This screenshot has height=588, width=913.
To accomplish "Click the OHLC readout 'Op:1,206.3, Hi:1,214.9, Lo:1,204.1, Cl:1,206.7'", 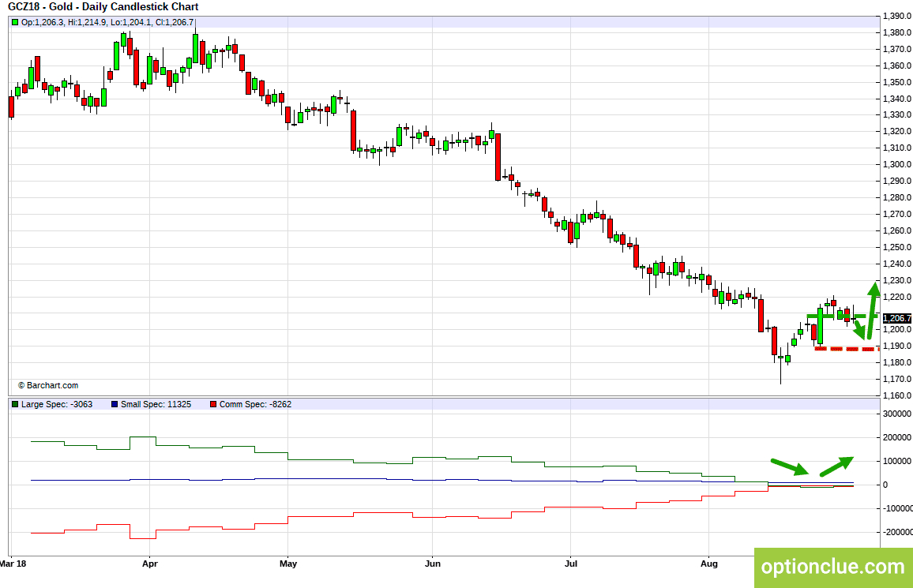I will click(107, 22).
